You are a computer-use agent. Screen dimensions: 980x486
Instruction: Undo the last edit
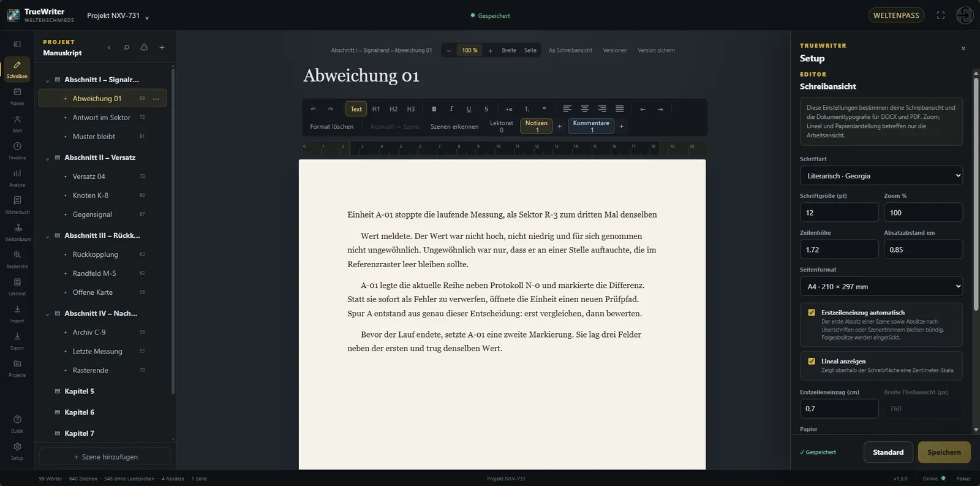pyautogui.click(x=313, y=108)
